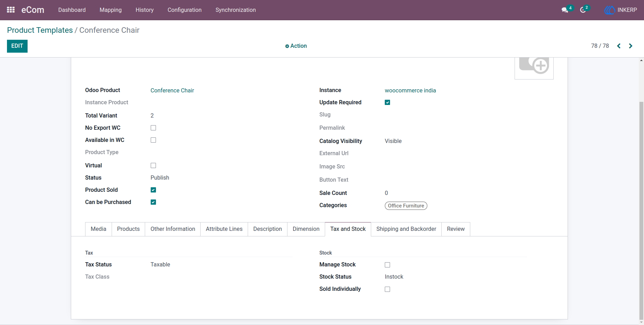Switch to Shipping and Backorder tab
The width and height of the screenshot is (644, 325).
(406, 229)
